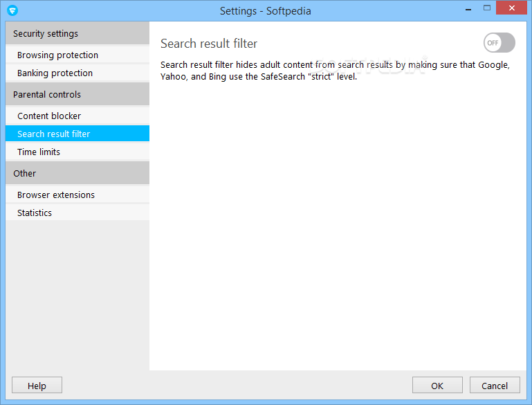Screen dimensions: 532x405
Task: Click the Help button
Action: click(37, 386)
